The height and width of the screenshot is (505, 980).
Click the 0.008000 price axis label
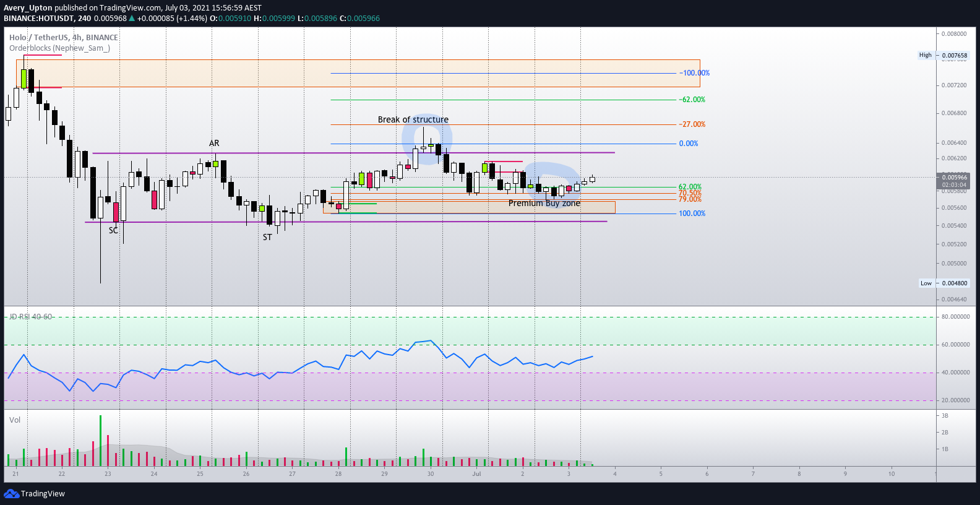coord(954,33)
